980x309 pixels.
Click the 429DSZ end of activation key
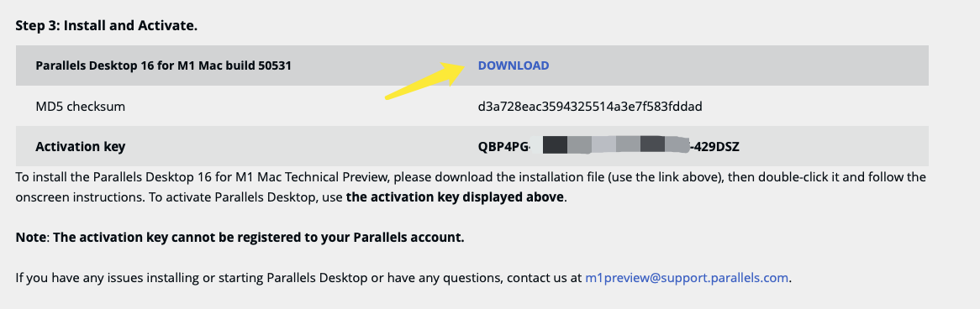(x=717, y=147)
